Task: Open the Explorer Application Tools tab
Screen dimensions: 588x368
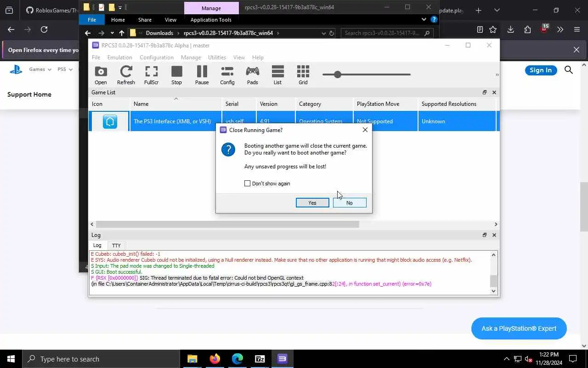Action: (211, 20)
